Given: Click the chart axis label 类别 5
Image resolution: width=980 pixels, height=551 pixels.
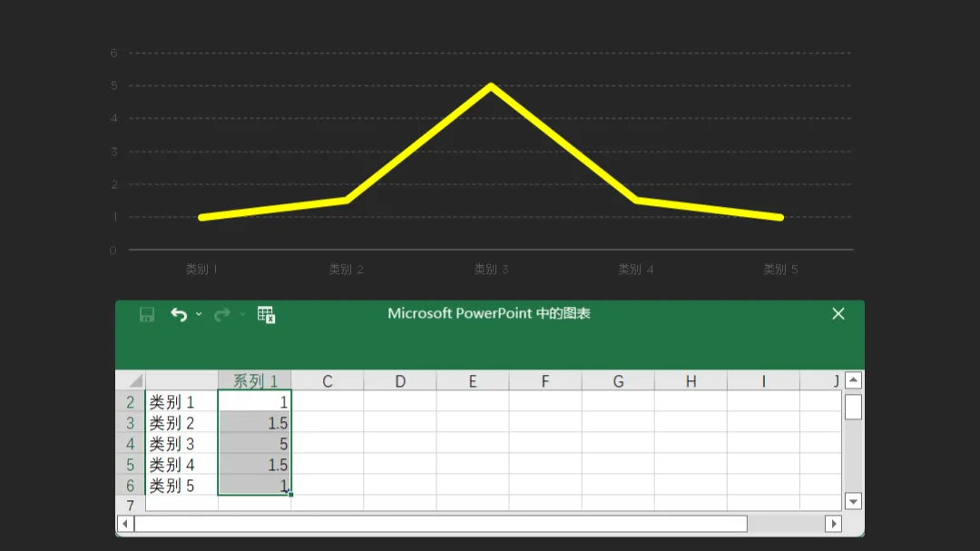Looking at the screenshot, I should [x=780, y=269].
